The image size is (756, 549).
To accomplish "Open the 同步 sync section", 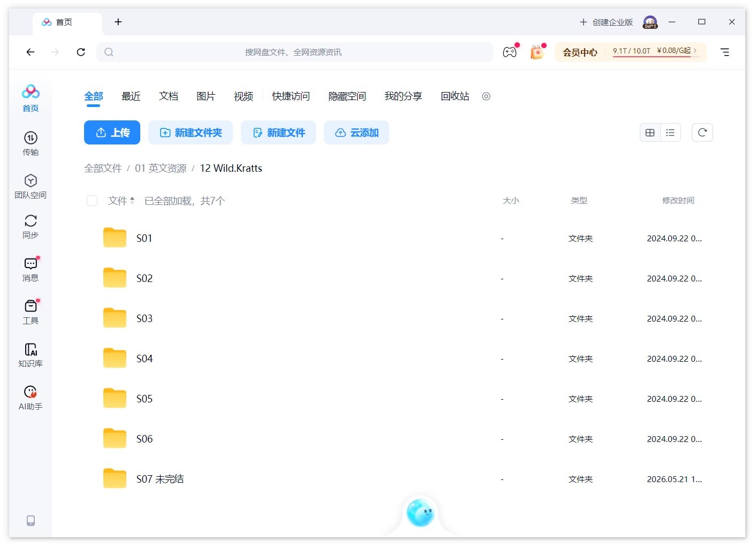I will click(31, 226).
